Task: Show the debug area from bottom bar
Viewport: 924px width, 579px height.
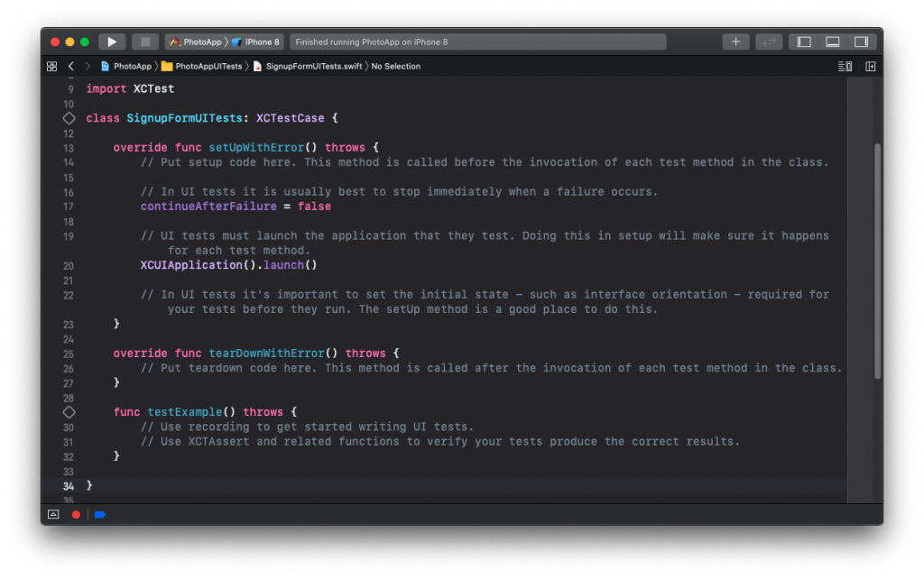Action: point(53,514)
